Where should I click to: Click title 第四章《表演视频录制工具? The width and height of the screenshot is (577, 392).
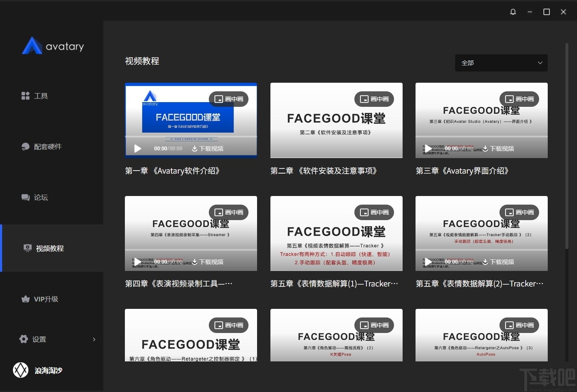pos(179,284)
